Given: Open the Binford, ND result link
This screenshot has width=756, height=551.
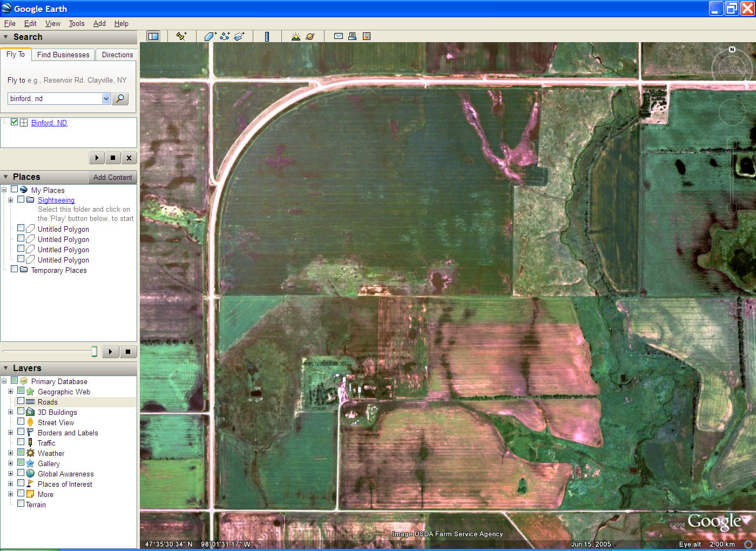Looking at the screenshot, I should [49, 123].
